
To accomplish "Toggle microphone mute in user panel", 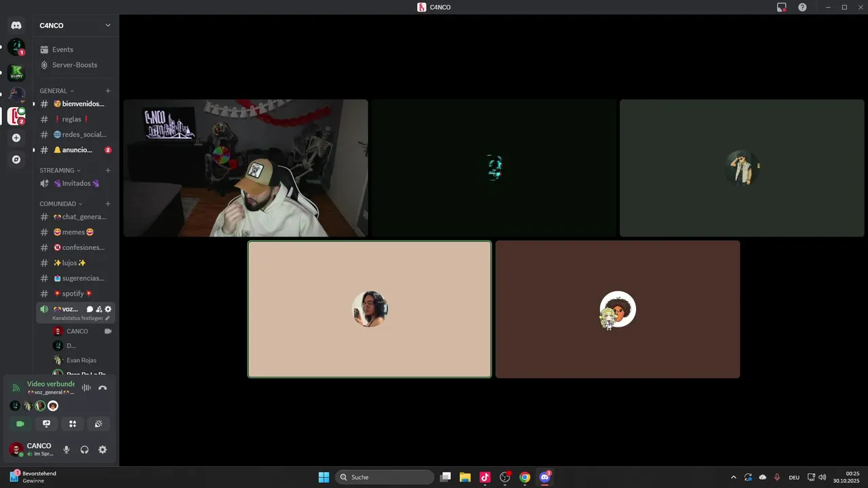I will (66, 449).
